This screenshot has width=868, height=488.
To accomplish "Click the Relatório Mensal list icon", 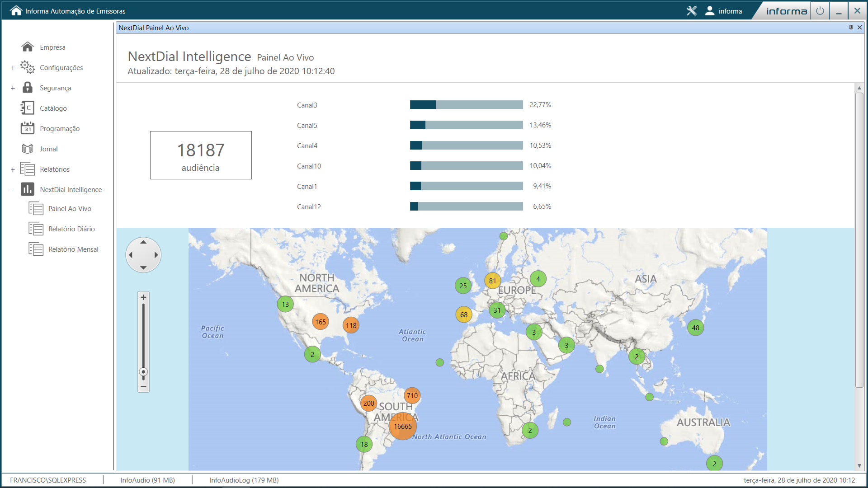I will tap(36, 249).
